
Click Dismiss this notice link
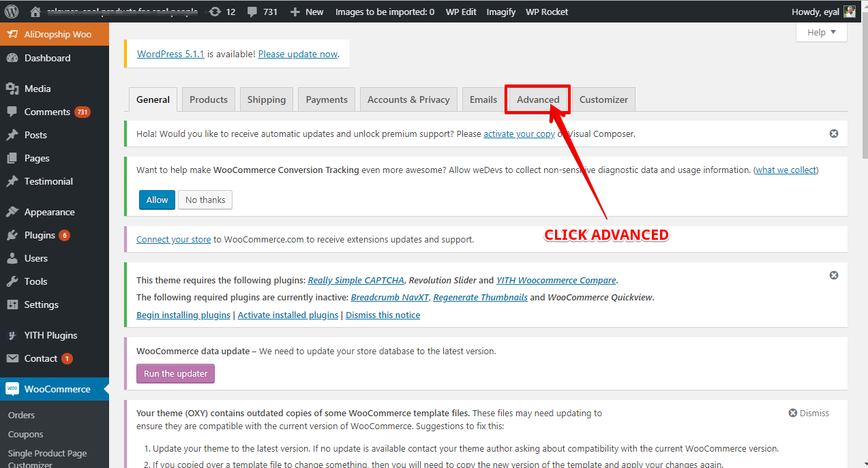click(383, 315)
